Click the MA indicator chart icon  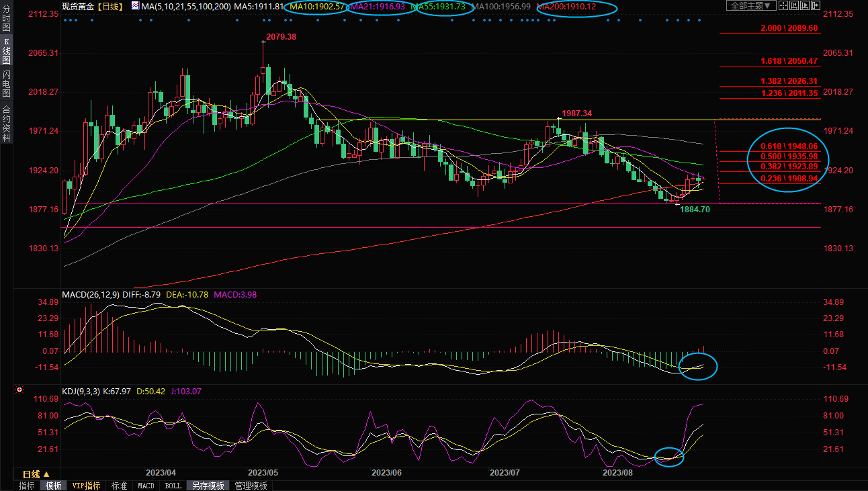(135, 6)
